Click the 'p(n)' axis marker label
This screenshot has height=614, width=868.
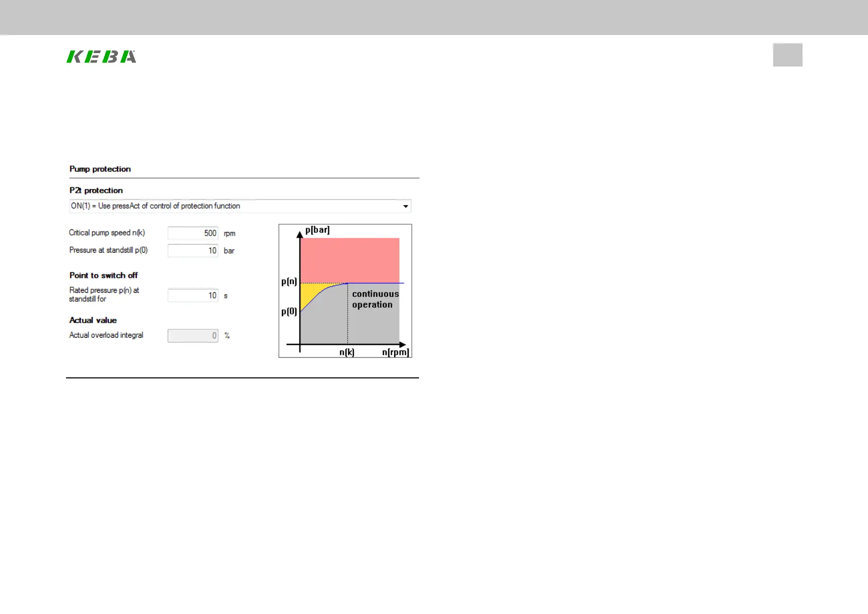[x=289, y=281]
